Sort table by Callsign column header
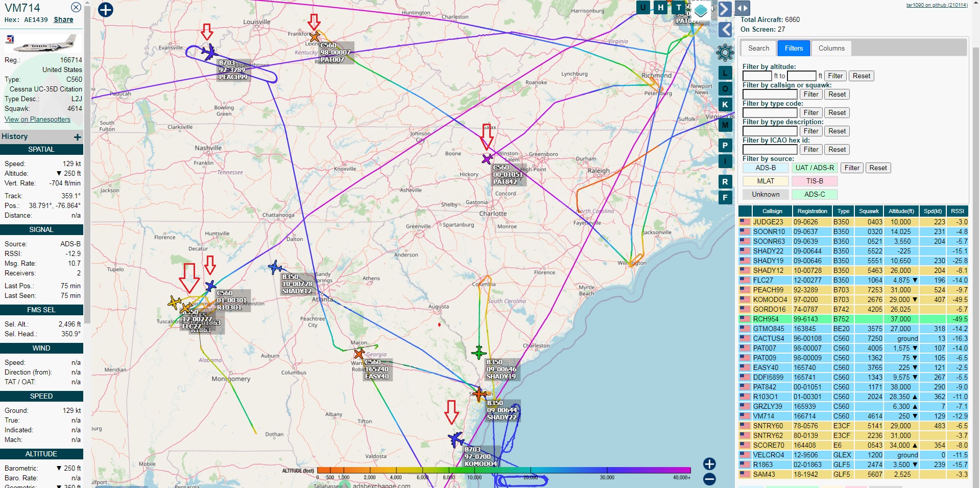The height and width of the screenshot is (488, 980). 772,211
